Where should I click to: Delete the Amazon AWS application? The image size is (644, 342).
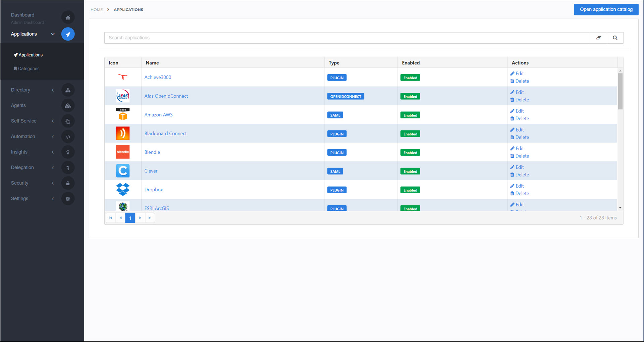click(x=520, y=118)
